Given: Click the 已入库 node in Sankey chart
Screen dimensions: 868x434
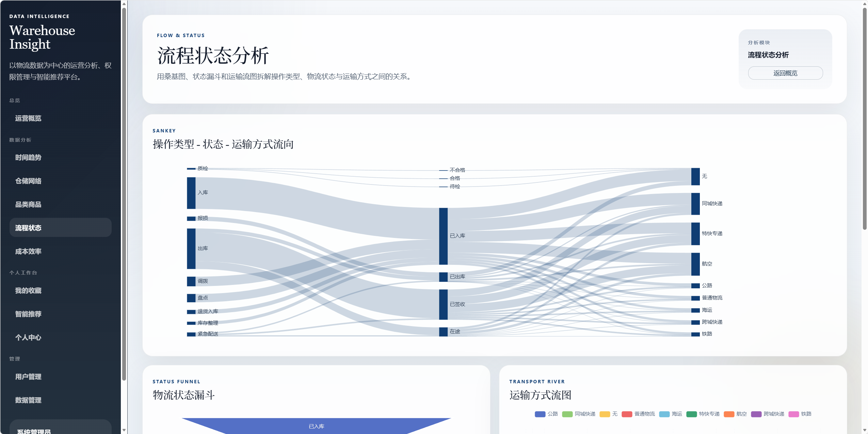Looking at the screenshot, I should (x=443, y=236).
